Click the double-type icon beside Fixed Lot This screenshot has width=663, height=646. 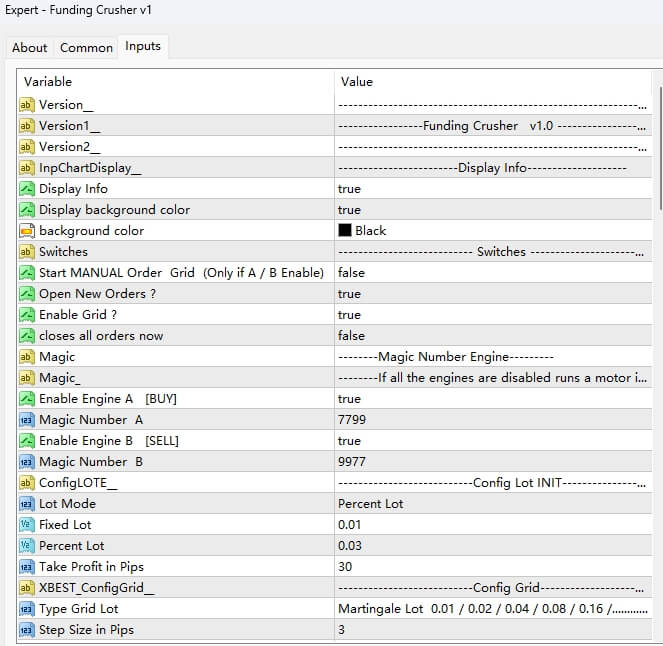[x=27, y=525]
